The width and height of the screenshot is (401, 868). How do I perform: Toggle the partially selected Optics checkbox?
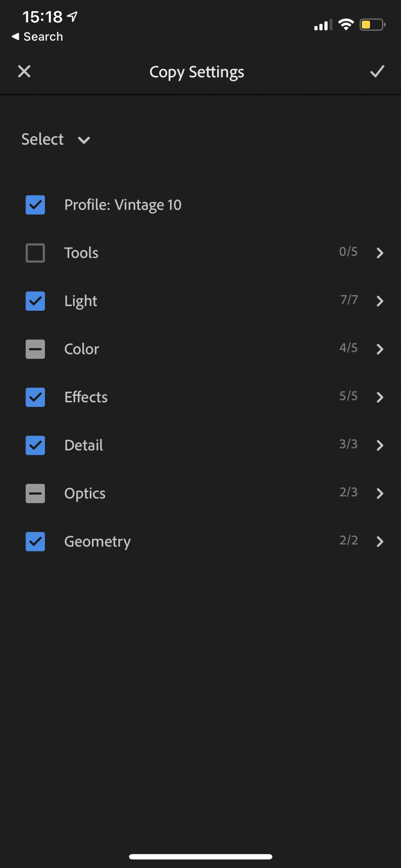pos(35,493)
